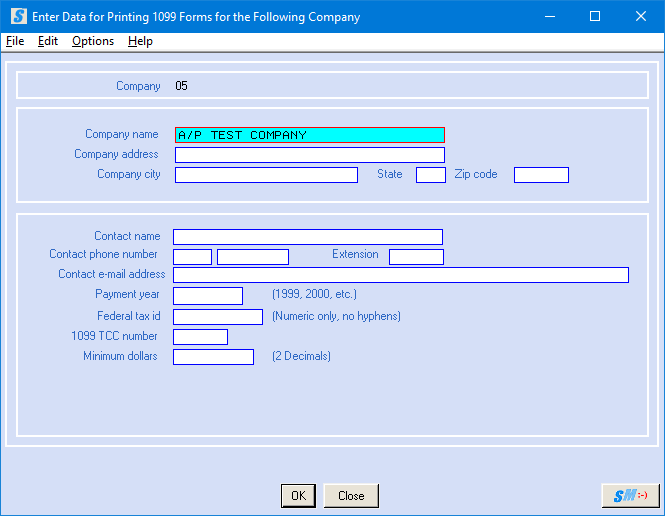This screenshot has height=516, width=665.
Task: Focus the Company address field
Action: click(x=309, y=155)
